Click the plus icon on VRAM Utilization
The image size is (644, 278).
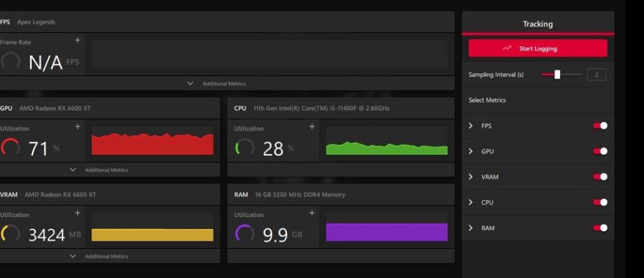pyautogui.click(x=78, y=213)
